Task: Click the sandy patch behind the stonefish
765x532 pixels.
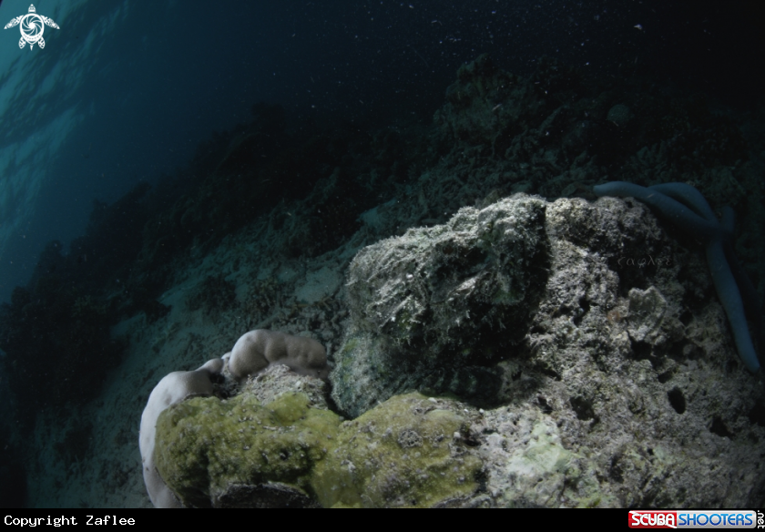Action: click(x=319, y=284)
